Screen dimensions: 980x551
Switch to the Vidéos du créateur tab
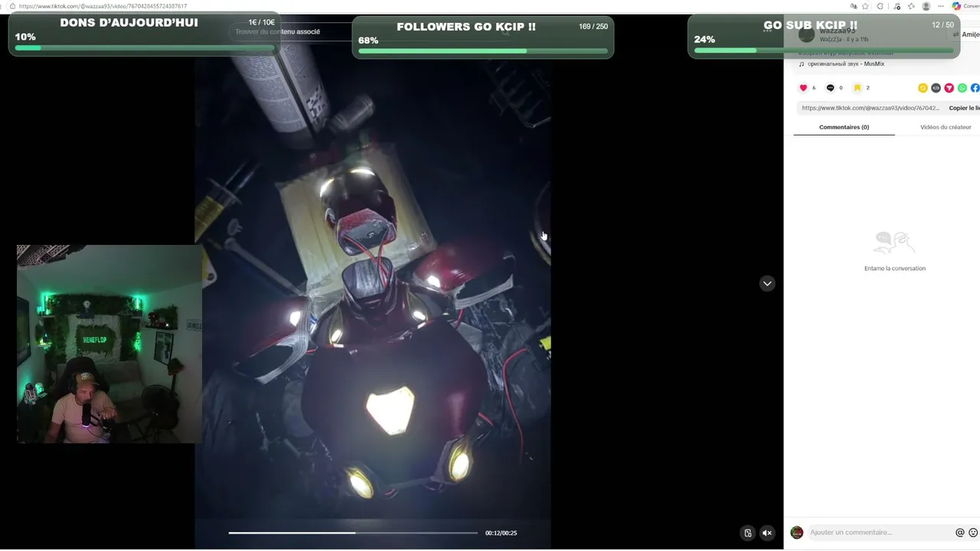tap(946, 127)
